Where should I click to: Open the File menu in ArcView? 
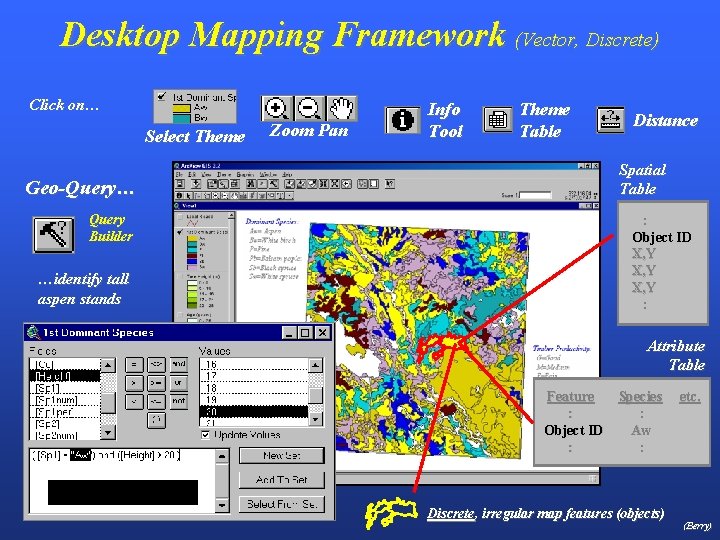pos(180,174)
